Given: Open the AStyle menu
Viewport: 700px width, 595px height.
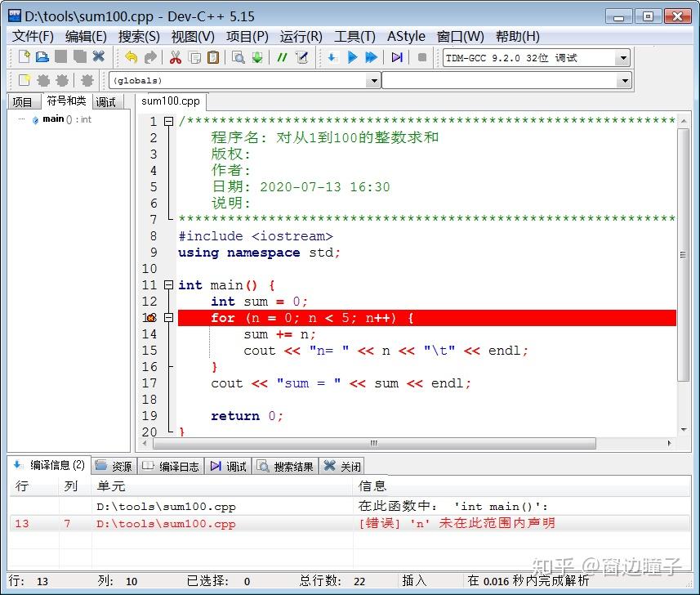Looking at the screenshot, I should pyautogui.click(x=406, y=36).
